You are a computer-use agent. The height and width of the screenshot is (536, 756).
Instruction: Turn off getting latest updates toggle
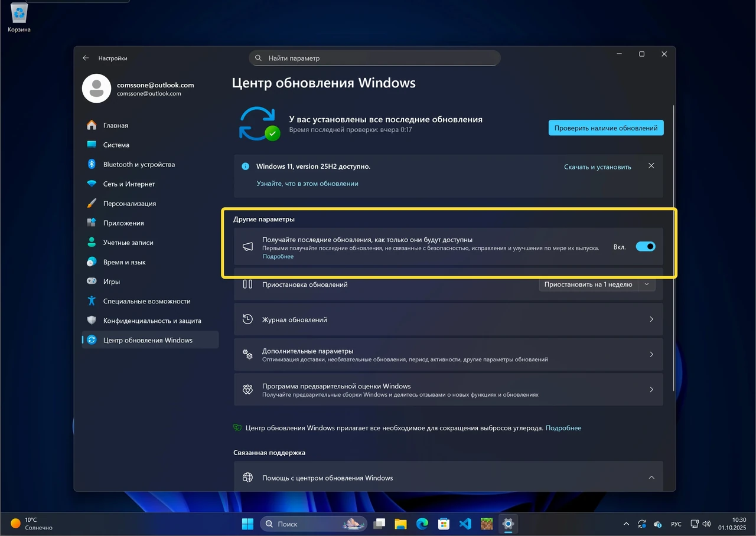pos(646,247)
